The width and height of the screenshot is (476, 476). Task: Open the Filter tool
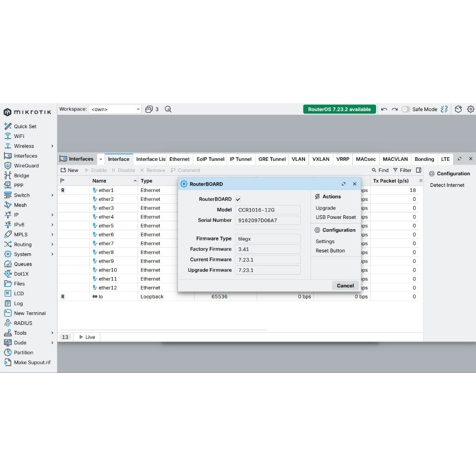[402, 170]
